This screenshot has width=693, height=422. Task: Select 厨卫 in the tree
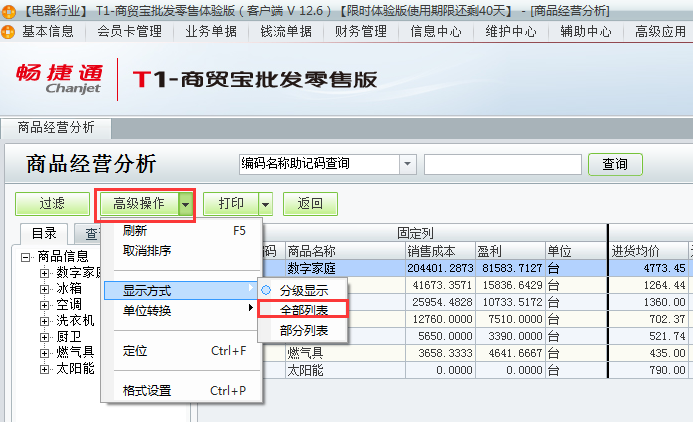(69, 337)
